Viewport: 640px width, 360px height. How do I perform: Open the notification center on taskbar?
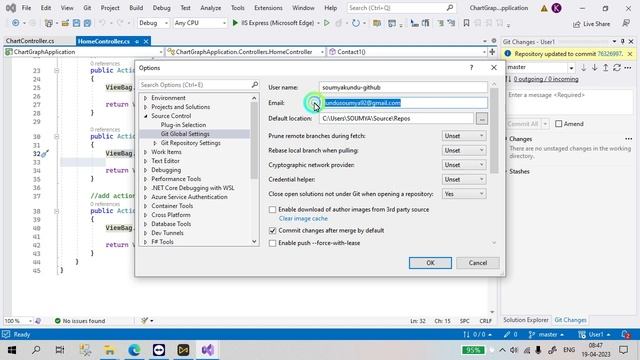point(623,350)
